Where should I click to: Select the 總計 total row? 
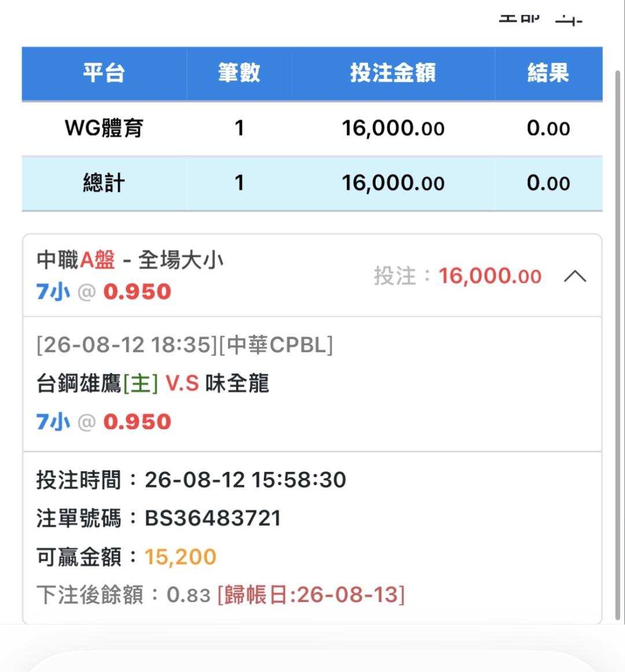coord(312,183)
